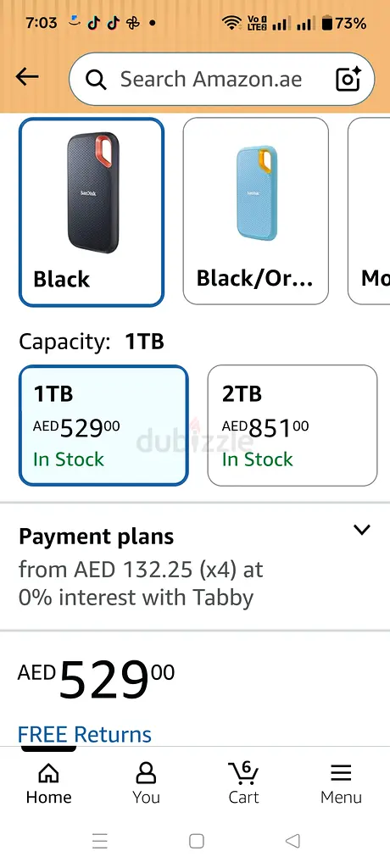Go to the Home tab
Viewport: 390px width, 868px height.
point(49,782)
